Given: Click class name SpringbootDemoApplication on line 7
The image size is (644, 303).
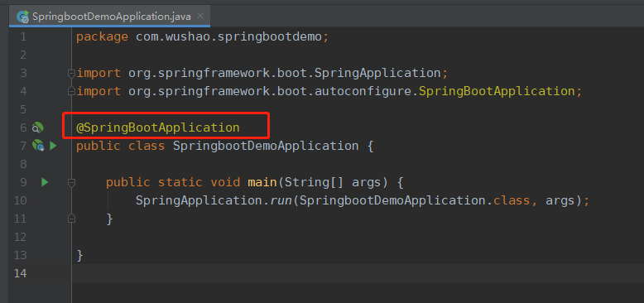Looking at the screenshot, I should click(x=266, y=146).
